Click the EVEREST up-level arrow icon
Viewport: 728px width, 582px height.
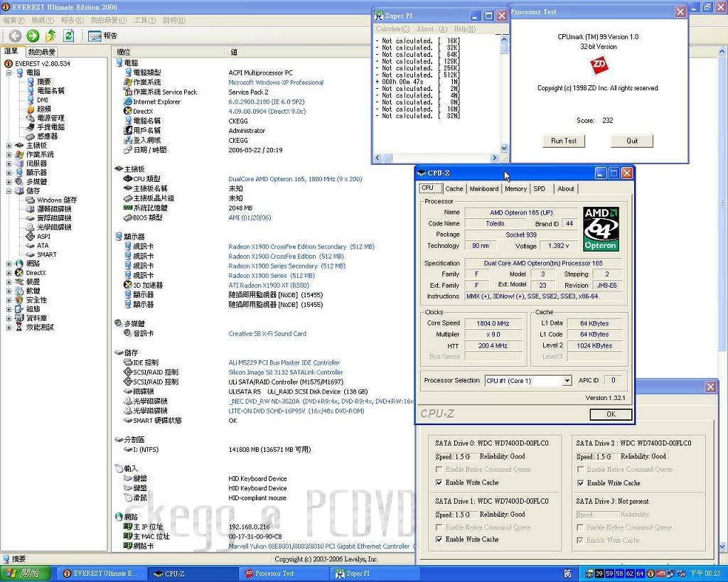click(50, 36)
